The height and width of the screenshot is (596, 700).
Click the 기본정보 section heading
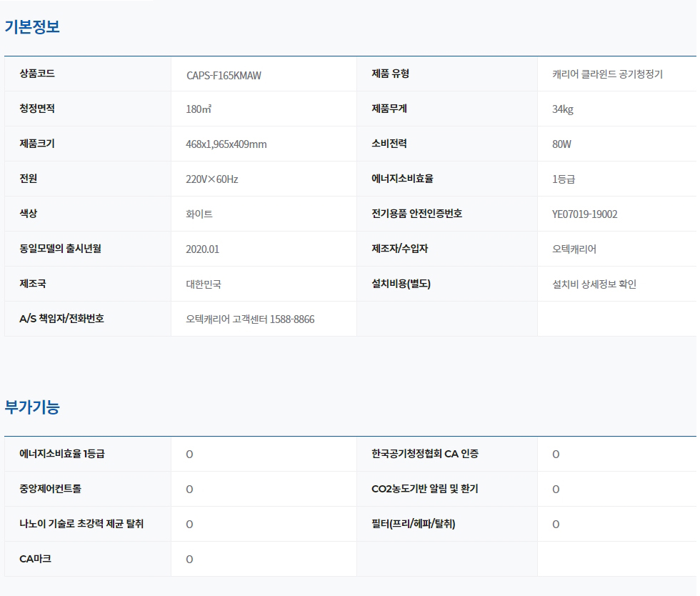coord(32,27)
